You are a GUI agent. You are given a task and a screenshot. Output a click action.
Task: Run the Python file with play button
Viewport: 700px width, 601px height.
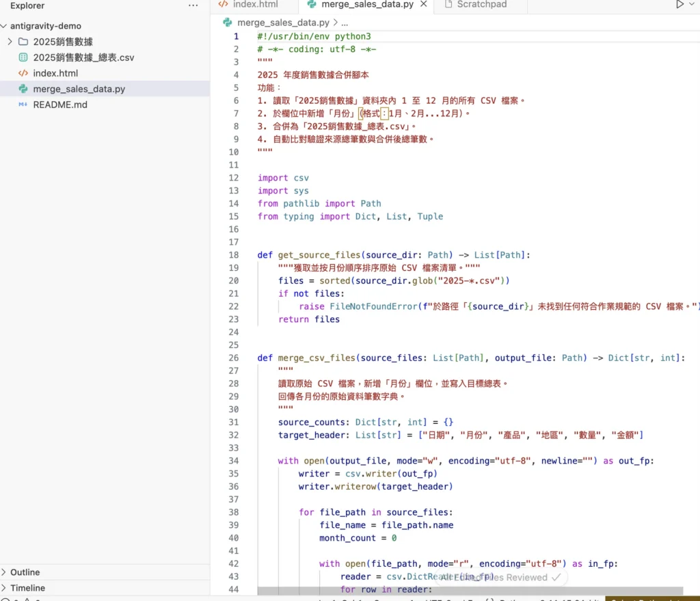click(679, 4)
